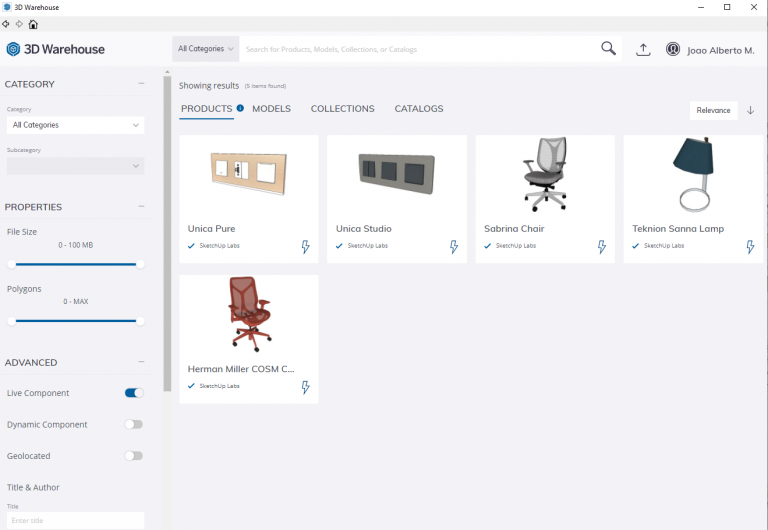Open the Unica Pure product title
This screenshot has height=530, width=768.
[211, 228]
